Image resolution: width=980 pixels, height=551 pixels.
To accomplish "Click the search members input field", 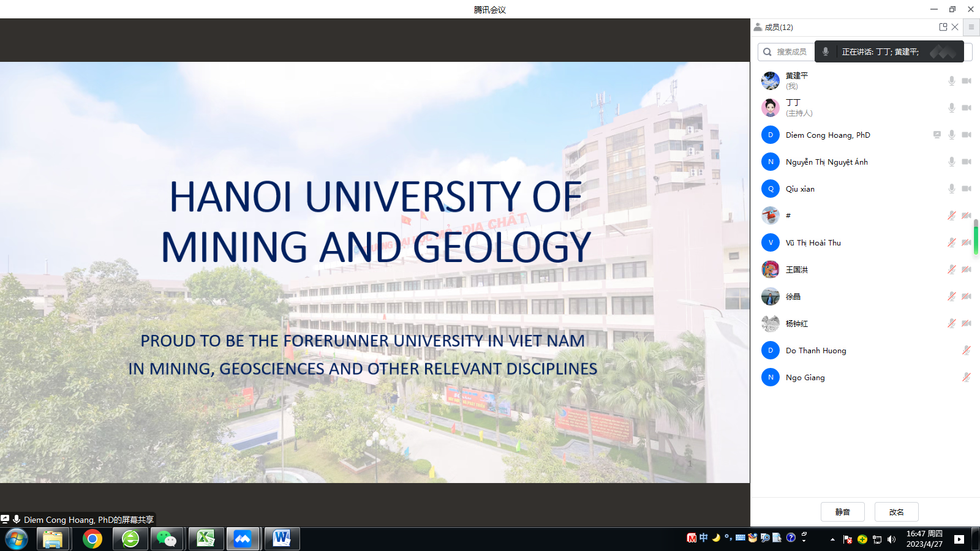I will coord(791,52).
